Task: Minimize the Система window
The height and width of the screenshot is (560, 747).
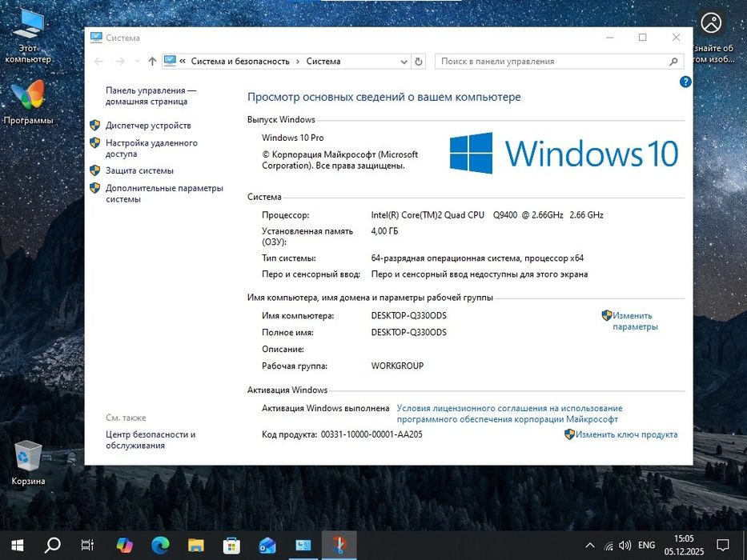Action: pyautogui.click(x=610, y=38)
